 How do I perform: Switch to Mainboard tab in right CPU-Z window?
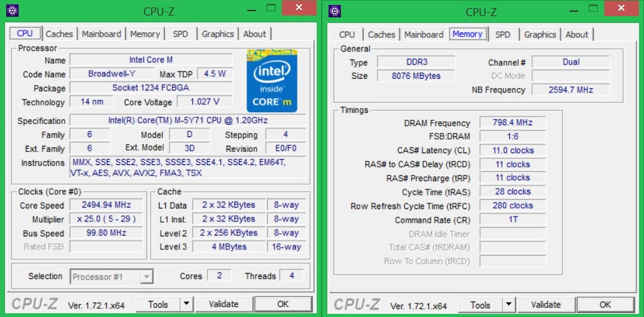tap(424, 35)
